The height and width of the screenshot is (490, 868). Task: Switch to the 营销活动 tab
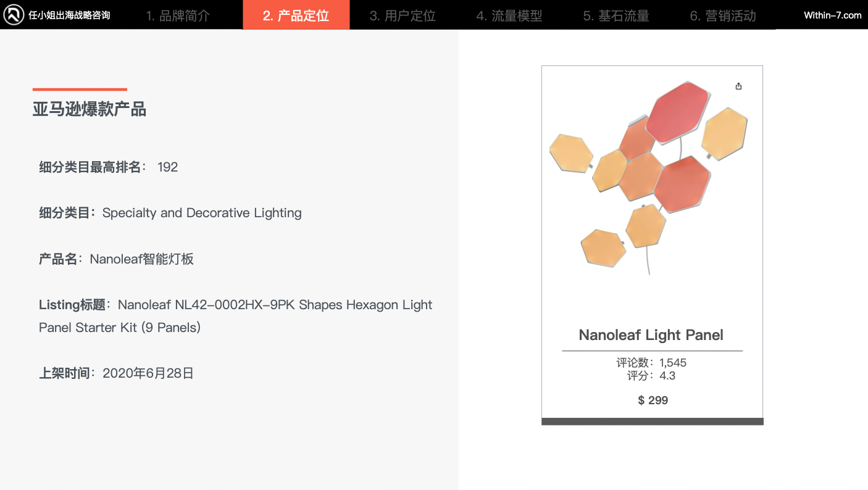coord(723,15)
